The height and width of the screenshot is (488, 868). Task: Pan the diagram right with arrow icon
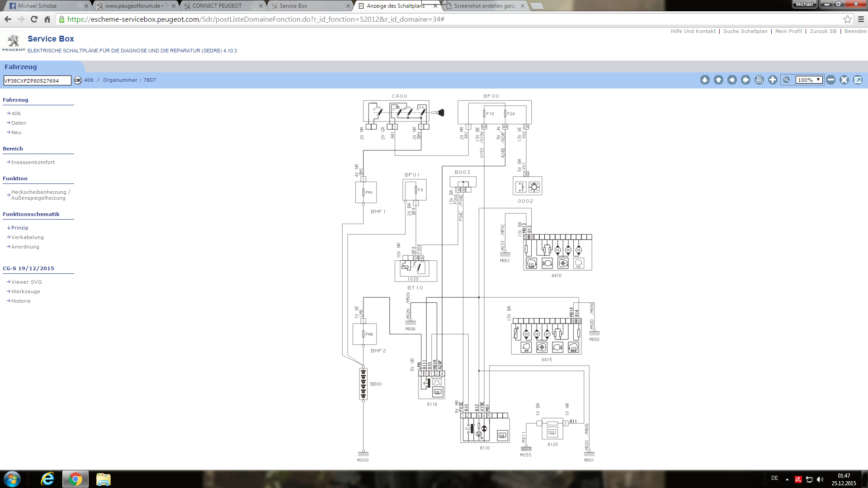coord(745,80)
